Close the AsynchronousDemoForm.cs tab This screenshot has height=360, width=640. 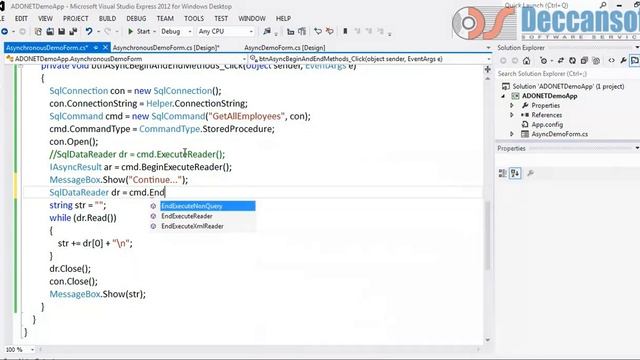105,48
